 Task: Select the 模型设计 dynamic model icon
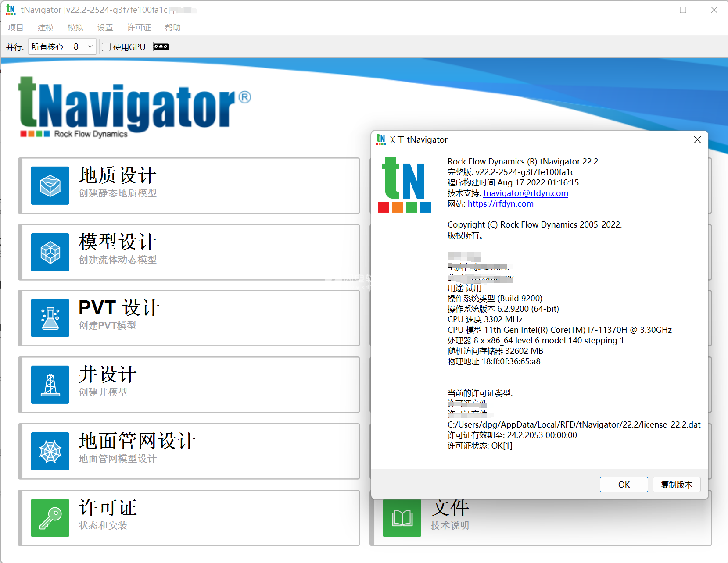50,252
